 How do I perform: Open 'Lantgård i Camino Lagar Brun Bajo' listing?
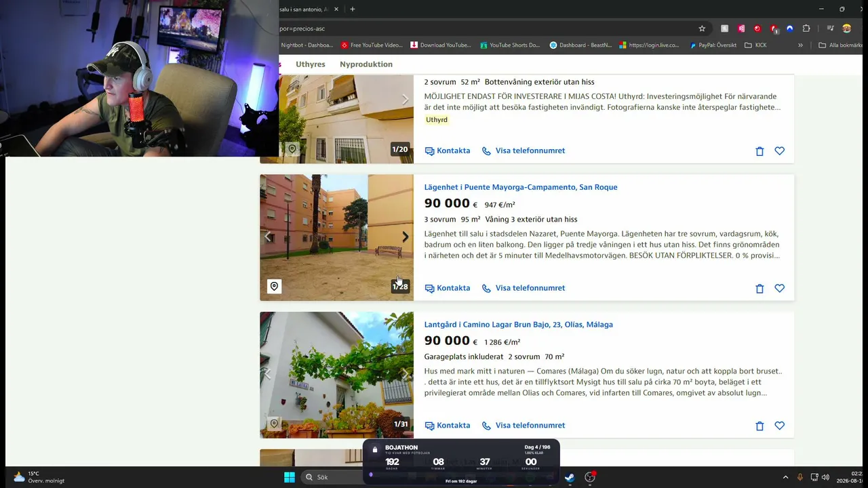tap(519, 325)
